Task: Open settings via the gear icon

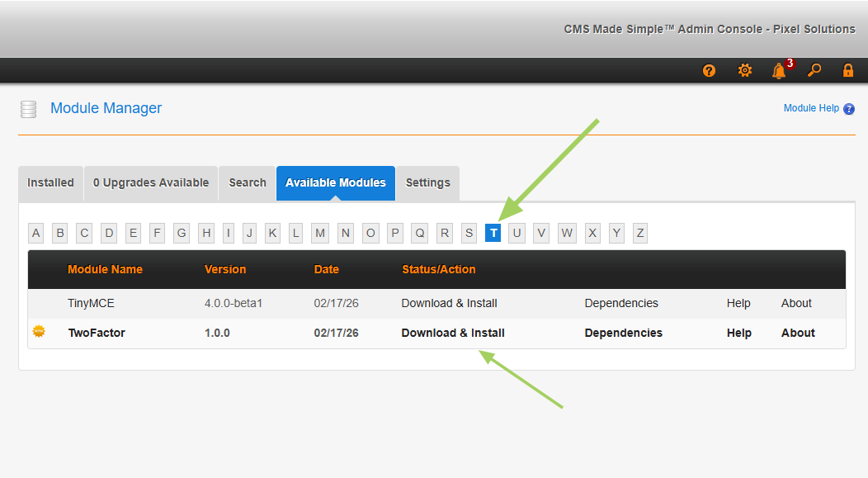Action: (x=744, y=71)
